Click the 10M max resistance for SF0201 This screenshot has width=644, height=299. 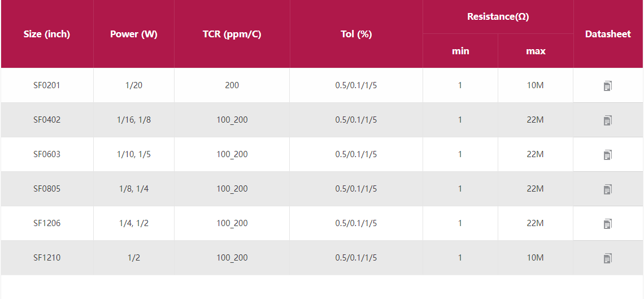536,85
